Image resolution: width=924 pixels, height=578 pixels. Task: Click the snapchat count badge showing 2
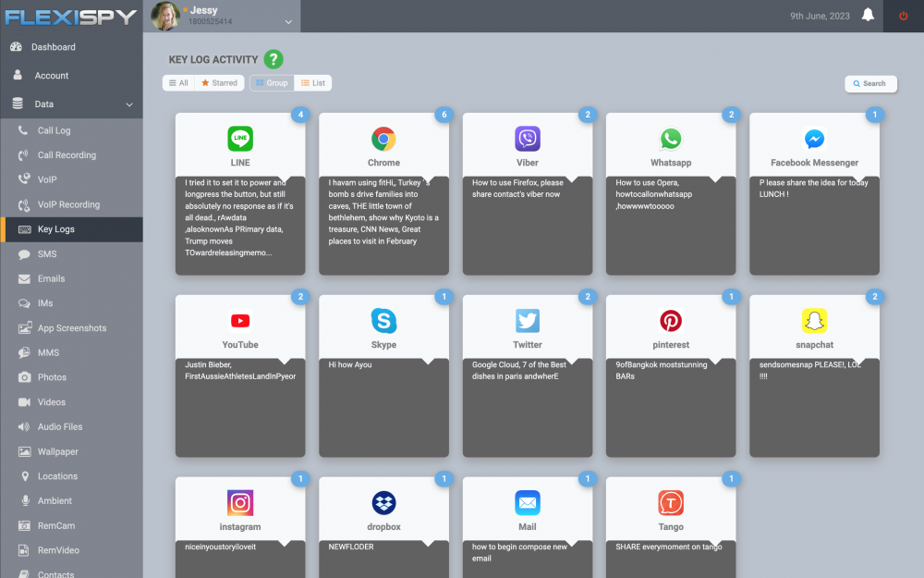875,297
